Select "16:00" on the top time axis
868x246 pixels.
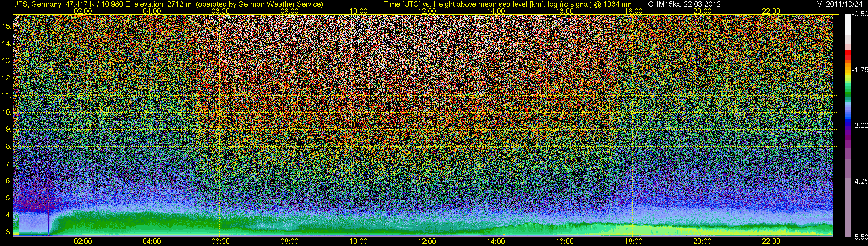pos(565,11)
